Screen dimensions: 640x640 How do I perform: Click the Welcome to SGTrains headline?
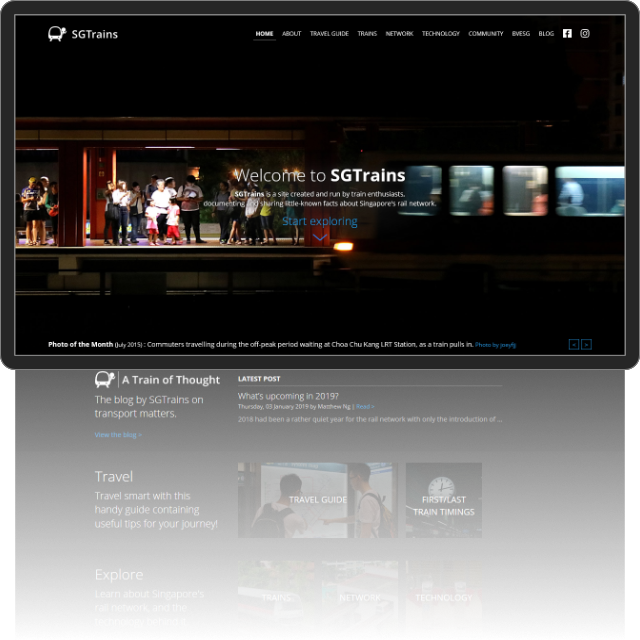tap(320, 176)
